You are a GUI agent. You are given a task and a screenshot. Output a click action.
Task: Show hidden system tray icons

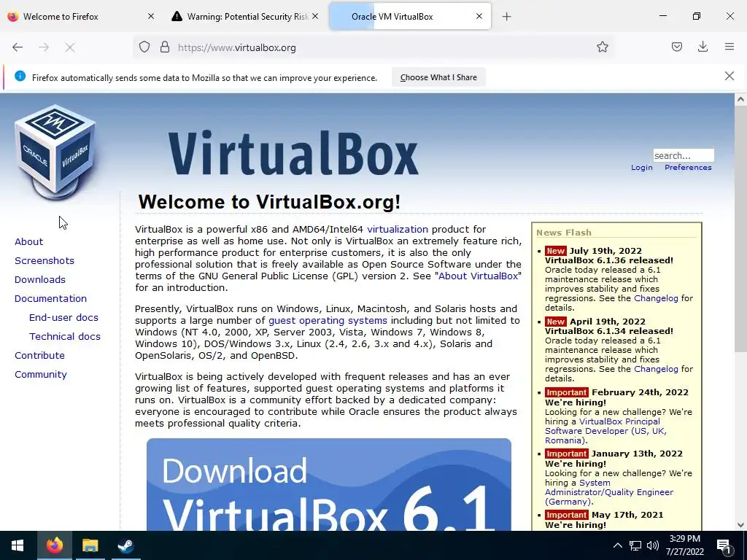tap(617, 545)
